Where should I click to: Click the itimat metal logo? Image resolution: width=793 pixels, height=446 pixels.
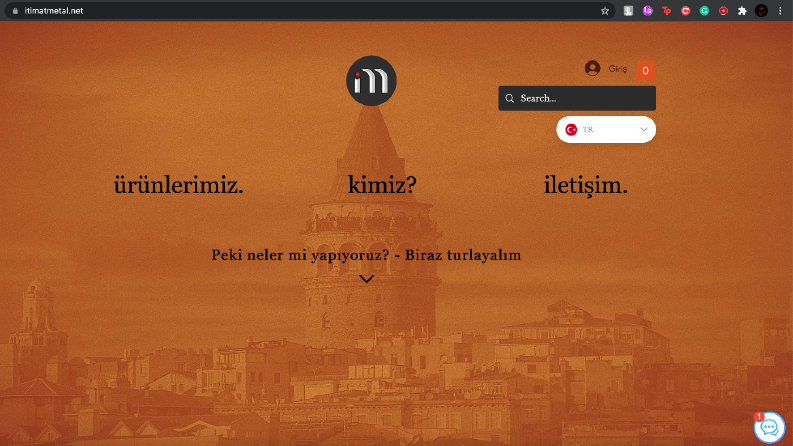pyautogui.click(x=371, y=81)
